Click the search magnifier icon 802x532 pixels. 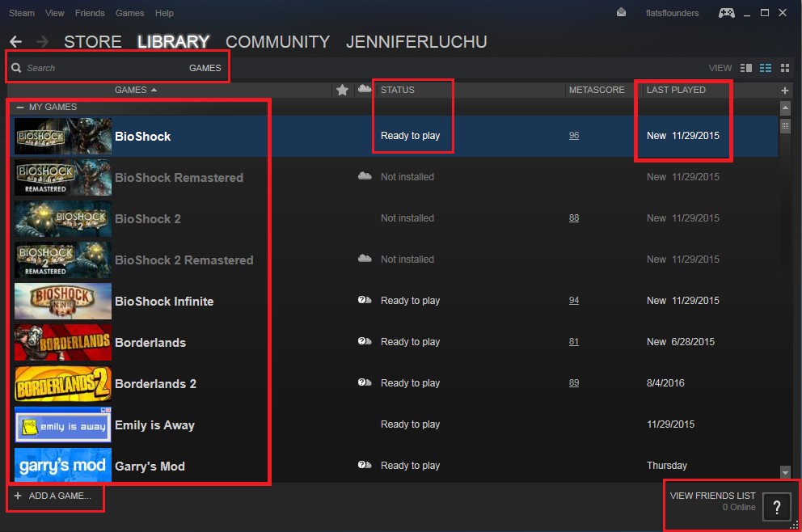(x=16, y=68)
